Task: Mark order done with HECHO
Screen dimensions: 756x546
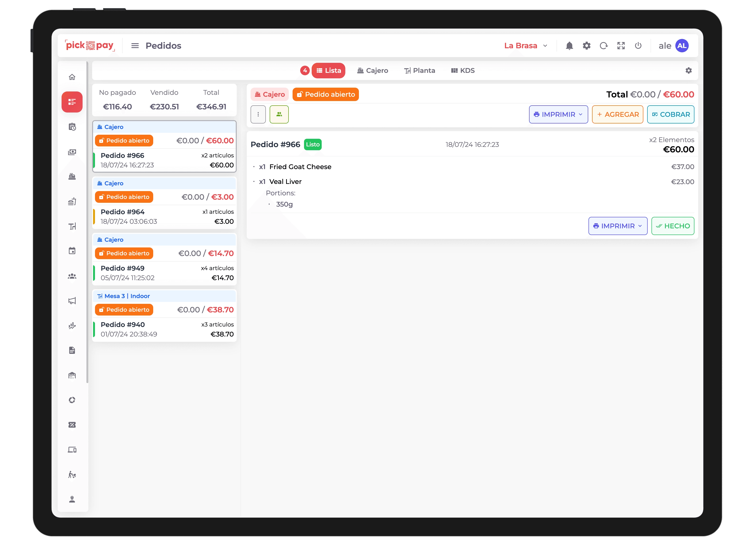Action: pyautogui.click(x=673, y=226)
